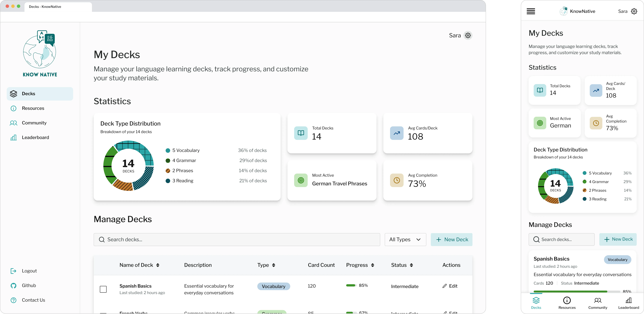This screenshot has height=314, width=644.
Task: Select Decks in the left sidebar
Action: pyautogui.click(x=40, y=94)
